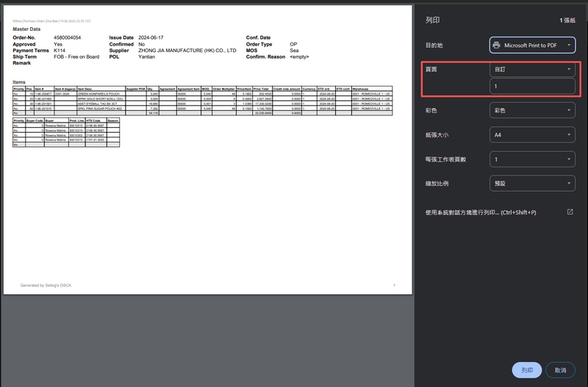Expand the 頁面 dropdown showing 自訂
Image resolution: width=588 pixels, height=387 pixels.
pyautogui.click(x=569, y=70)
